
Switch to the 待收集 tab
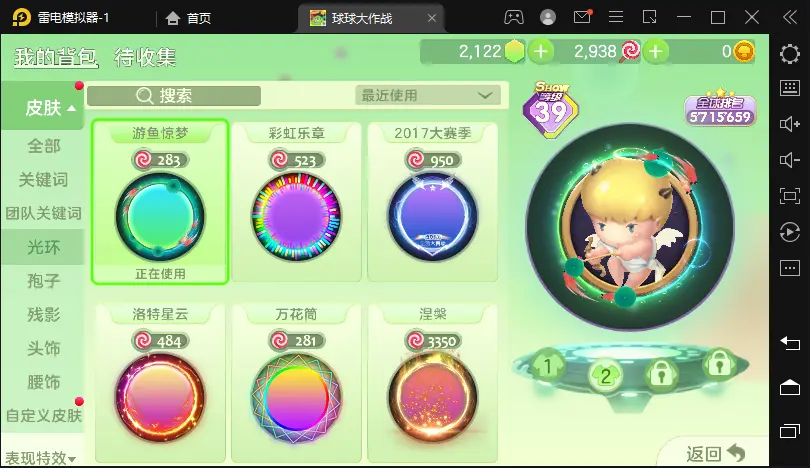point(145,57)
